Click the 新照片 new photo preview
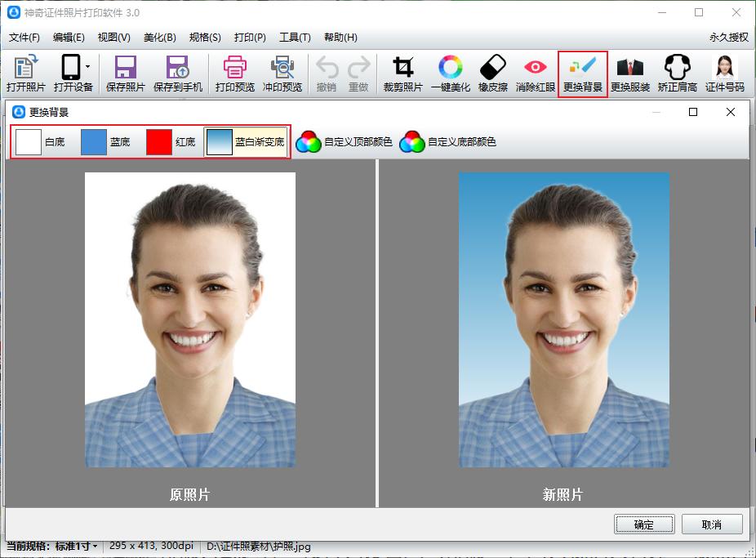The height and width of the screenshot is (558, 756). 563,319
